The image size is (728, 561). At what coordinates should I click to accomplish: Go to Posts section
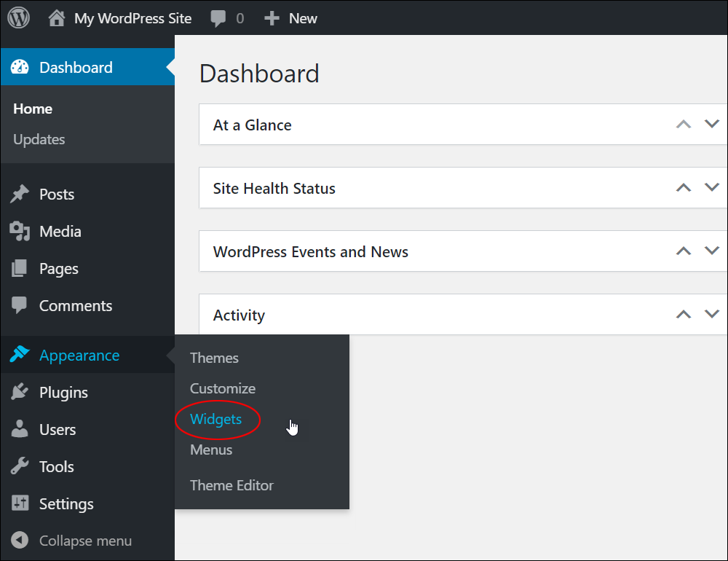coord(57,195)
